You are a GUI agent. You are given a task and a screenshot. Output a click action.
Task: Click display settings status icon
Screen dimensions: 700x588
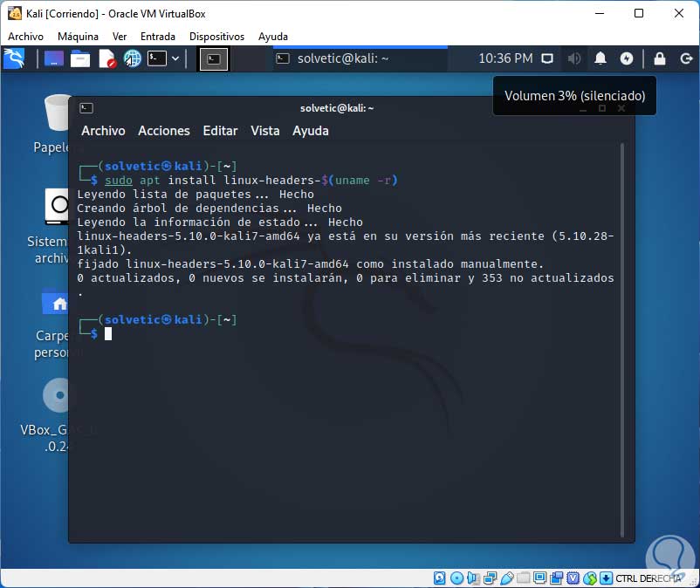coord(539,578)
